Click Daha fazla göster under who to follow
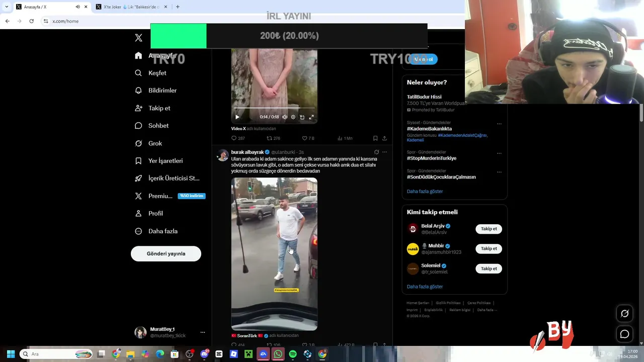 tap(425, 287)
